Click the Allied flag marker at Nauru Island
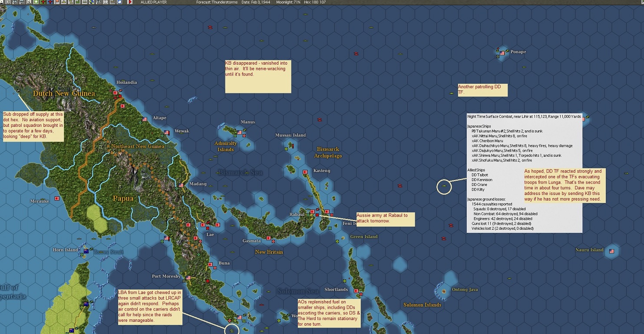The image size is (644, 334). click(611, 251)
